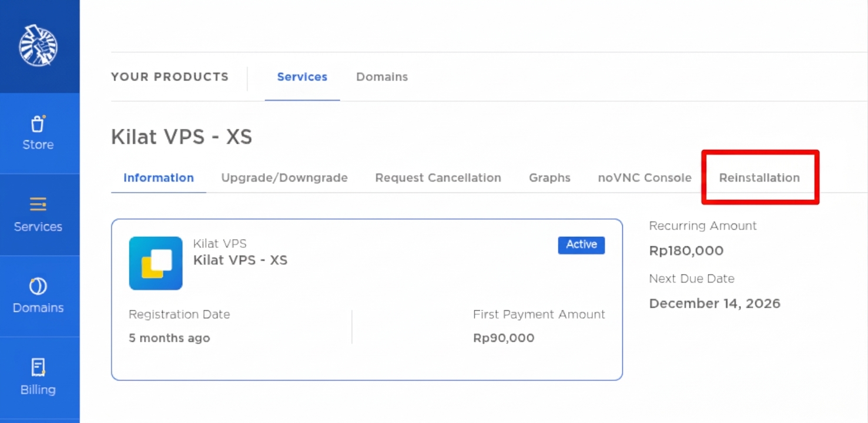Click the Recurring Amount label
Screen dimensions: 868x423
click(703, 226)
